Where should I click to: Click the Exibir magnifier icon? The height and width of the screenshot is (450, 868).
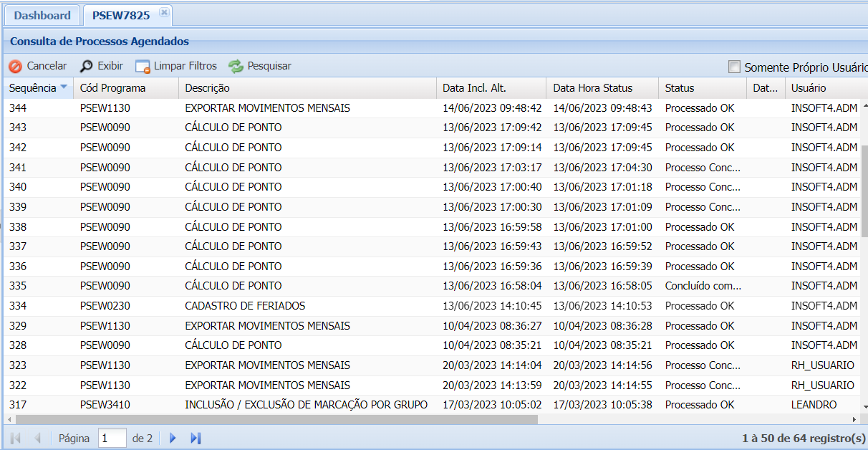pyautogui.click(x=87, y=67)
